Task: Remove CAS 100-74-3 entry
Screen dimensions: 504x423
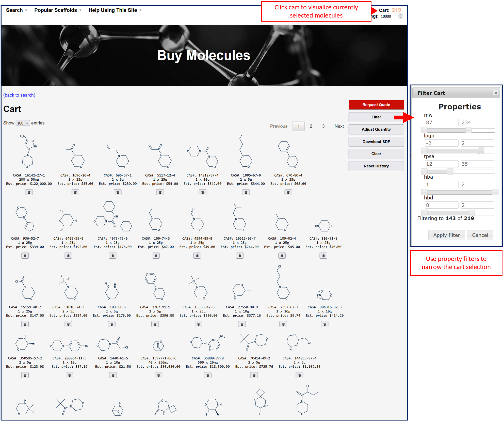Action: [x=156, y=256]
